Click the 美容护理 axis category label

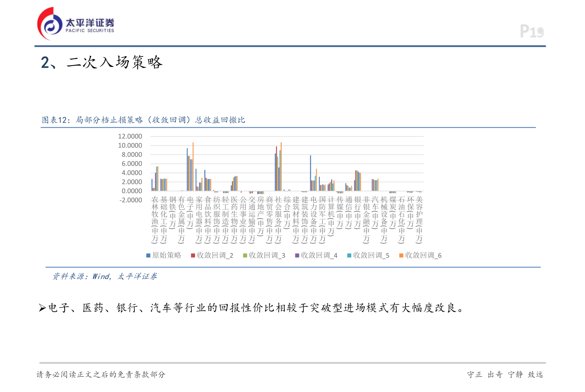click(x=419, y=219)
